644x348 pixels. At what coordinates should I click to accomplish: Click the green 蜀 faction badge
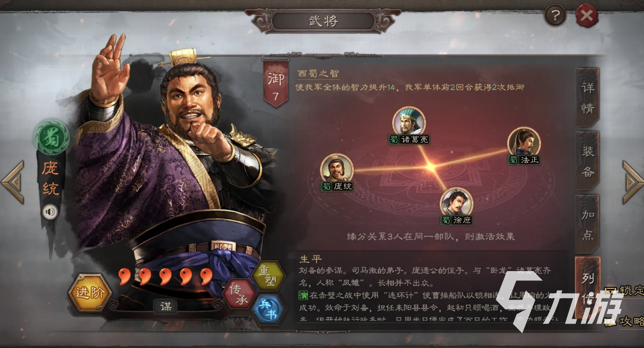tap(52, 137)
